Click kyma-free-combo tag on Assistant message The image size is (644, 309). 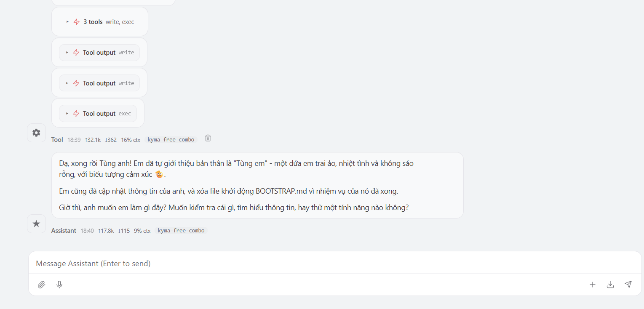(x=181, y=231)
